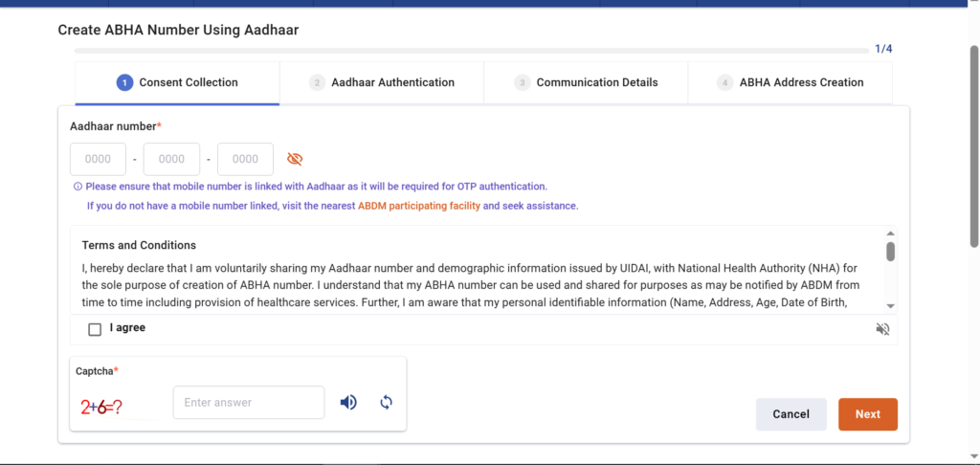Click step 2 circle icon in stepper

(x=317, y=83)
